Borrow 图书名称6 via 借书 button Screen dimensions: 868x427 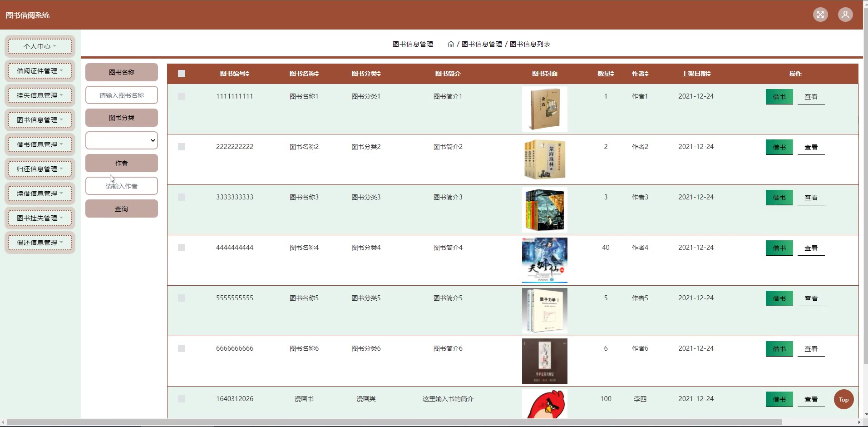(x=779, y=349)
